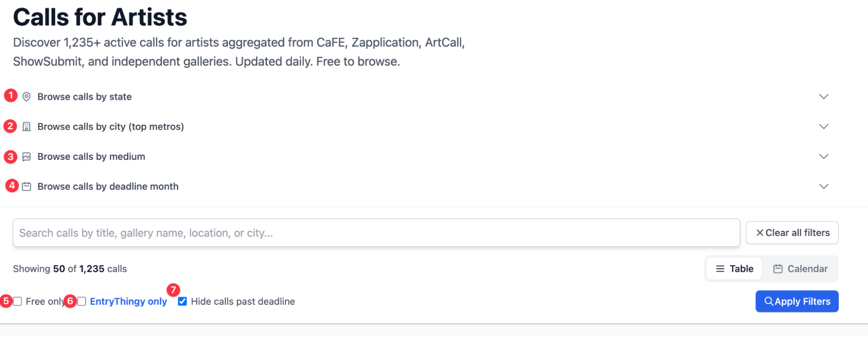This screenshot has width=868, height=337.
Task: Click the calendar icon beside deadline month
Action: coord(26,187)
